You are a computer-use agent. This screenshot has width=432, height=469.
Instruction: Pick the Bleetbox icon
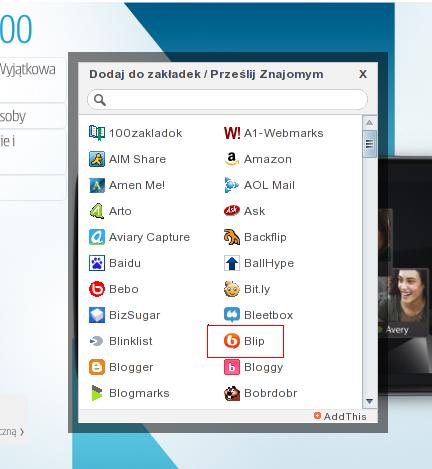tap(232, 315)
